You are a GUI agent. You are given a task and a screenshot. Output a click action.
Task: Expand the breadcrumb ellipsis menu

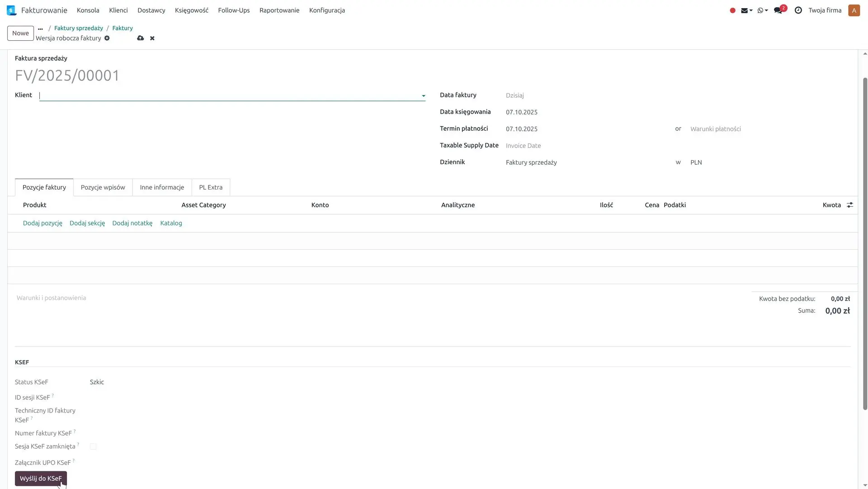click(40, 28)
